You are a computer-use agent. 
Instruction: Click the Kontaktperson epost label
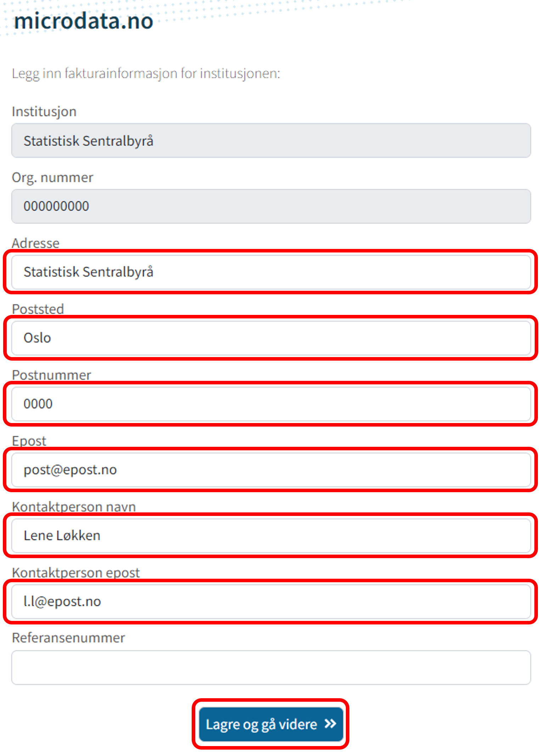point(76,572)
